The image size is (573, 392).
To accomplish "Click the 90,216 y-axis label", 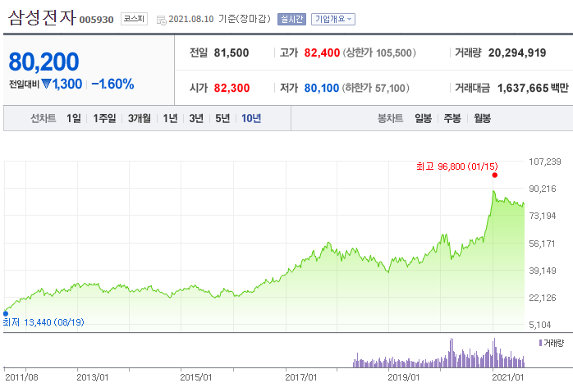I will [x=543, y=189].
